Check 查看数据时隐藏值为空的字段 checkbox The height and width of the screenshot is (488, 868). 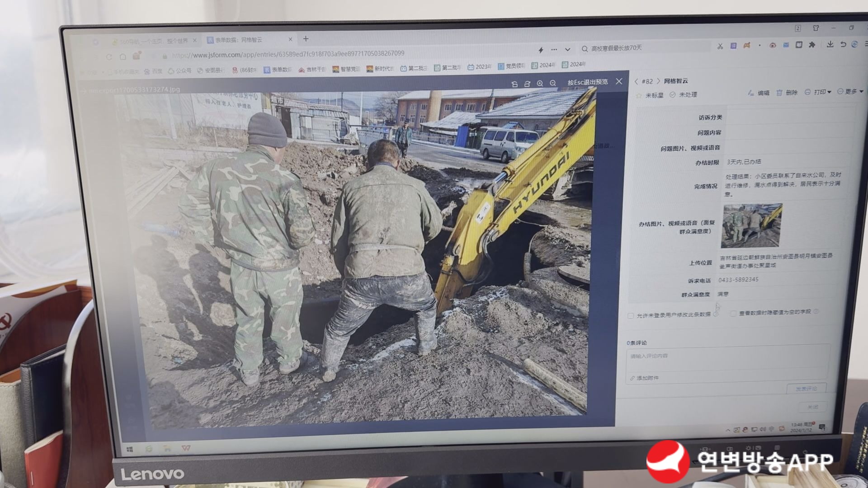[733, 313]
